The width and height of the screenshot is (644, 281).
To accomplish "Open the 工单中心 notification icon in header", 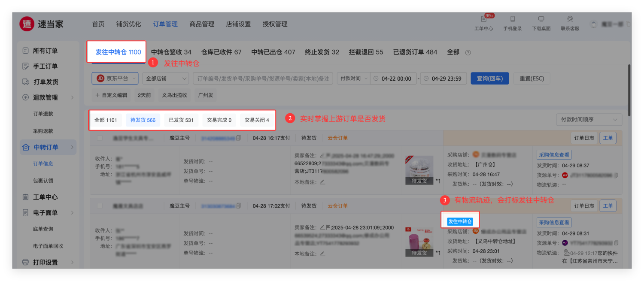I will pyautogui.click(x=483, y=19).
